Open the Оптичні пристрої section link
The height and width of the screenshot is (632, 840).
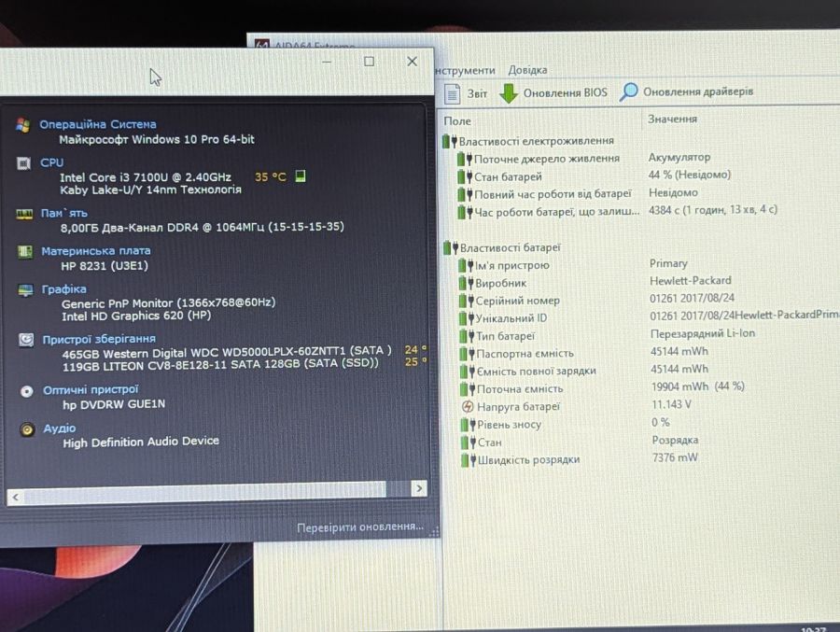(x=91, y=389)
